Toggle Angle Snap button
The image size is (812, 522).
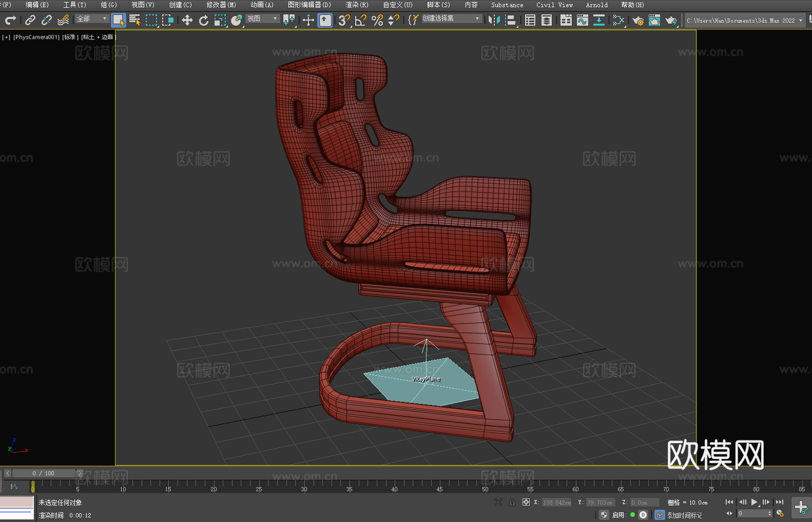(x=361, y=20)
